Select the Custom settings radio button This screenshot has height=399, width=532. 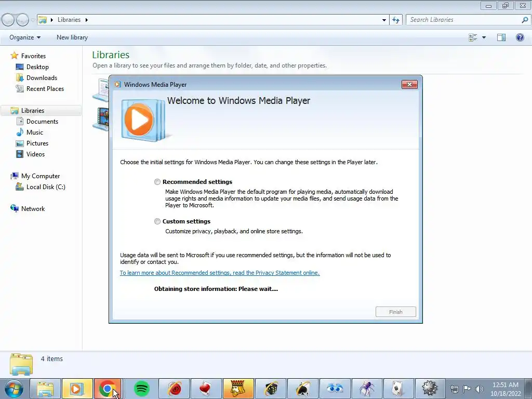coord(157,221)
